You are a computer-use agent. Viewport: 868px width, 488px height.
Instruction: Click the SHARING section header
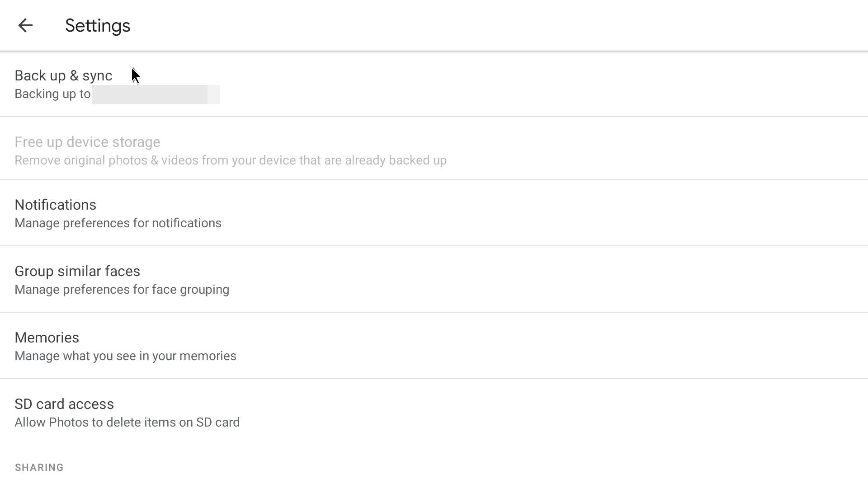coord(39,467)
